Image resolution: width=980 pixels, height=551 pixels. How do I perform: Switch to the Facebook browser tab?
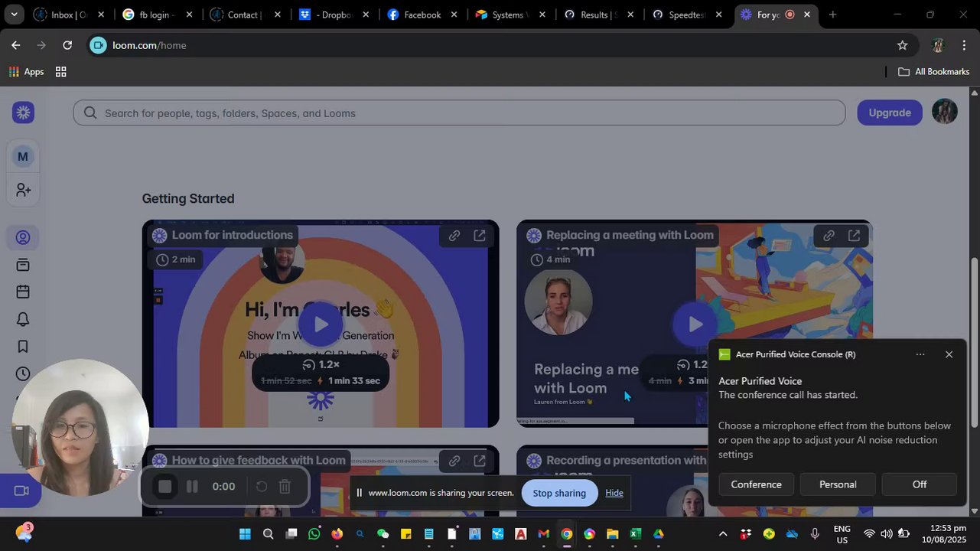[x=422, y=15]
